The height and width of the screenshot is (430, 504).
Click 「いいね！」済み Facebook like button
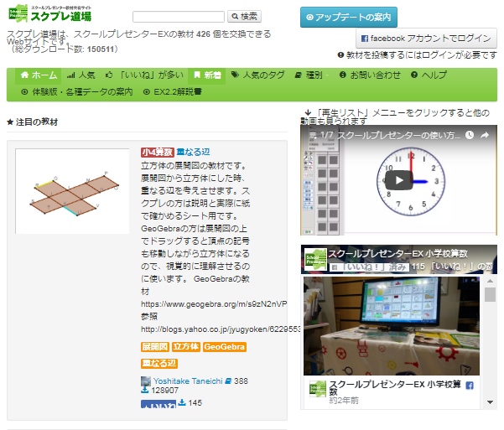tap(369, 267)
